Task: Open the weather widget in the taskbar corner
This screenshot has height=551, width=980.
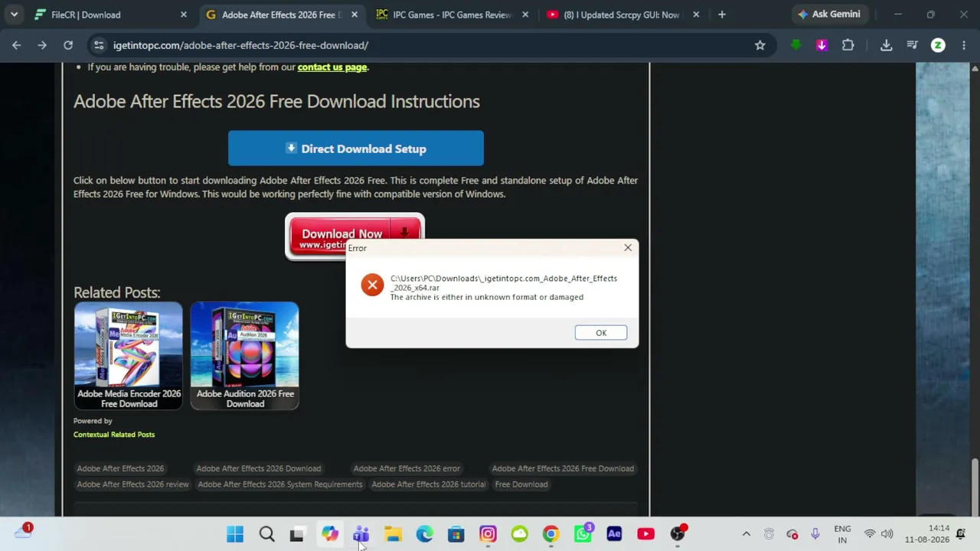Action: coord(23,533)
